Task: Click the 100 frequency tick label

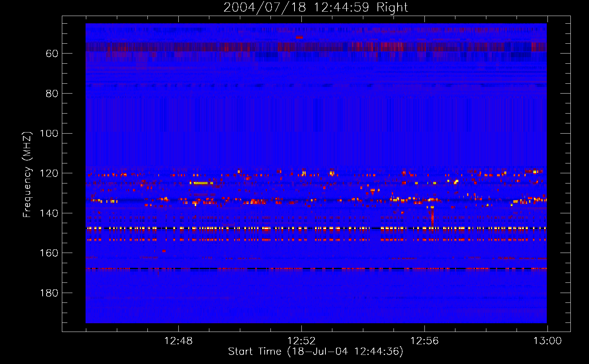Action: (x=49, y=133)
